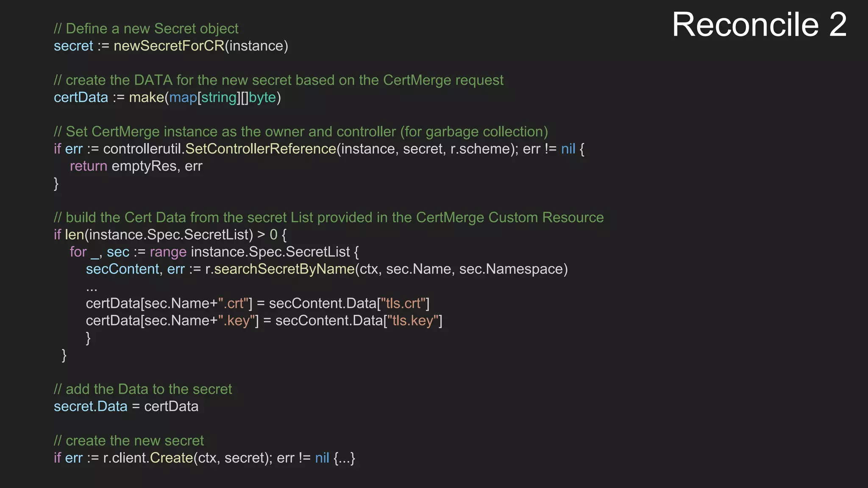
Task: Click the line assigning secContent.Data["tls.key"]
Action: [x=264, y=321]
